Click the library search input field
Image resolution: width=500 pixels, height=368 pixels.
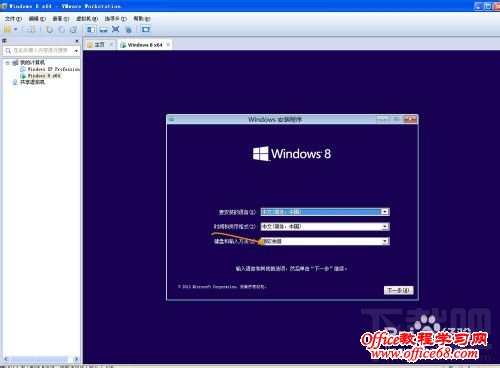(x=41, y=50)
